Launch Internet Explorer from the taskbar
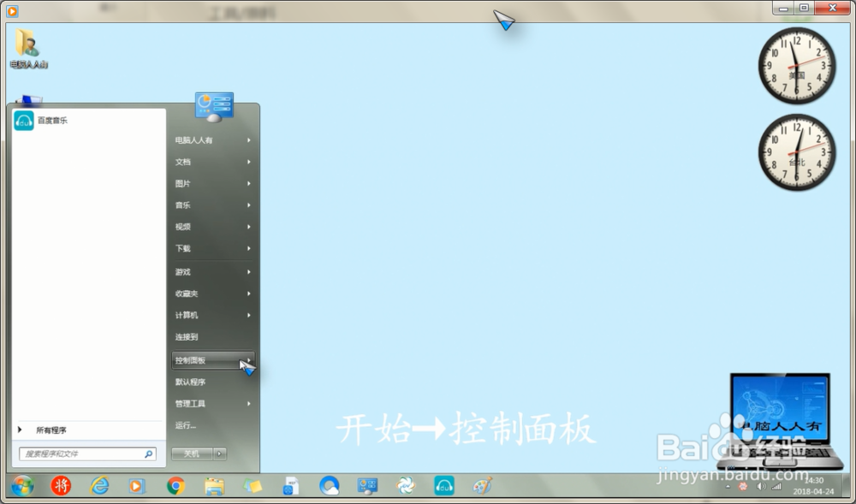The width and height of the screenshot is (856, 504). tap(99, 485)
